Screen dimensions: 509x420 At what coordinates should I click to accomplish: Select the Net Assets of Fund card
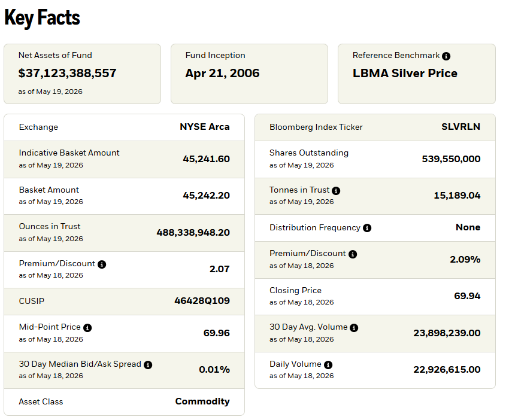point(82,74)
